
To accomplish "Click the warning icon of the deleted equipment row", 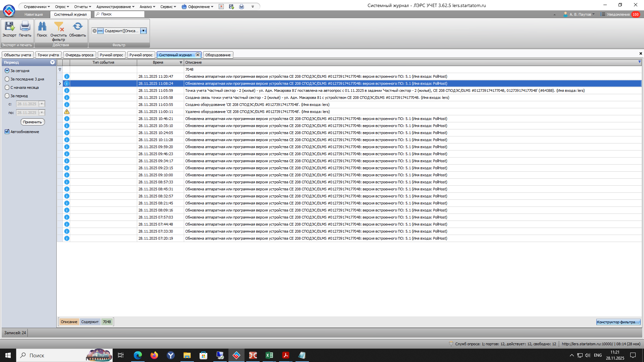I will pyautogui.click(x=67, y=112).
